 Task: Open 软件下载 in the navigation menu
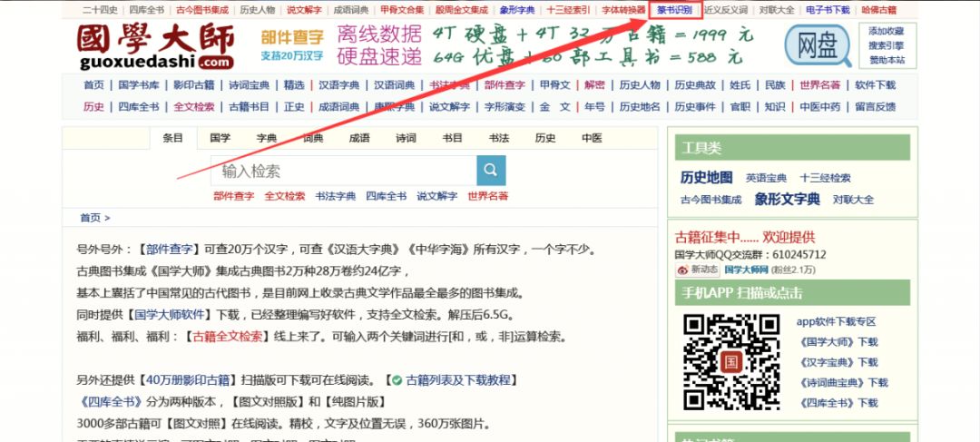(x=875, y=85)
